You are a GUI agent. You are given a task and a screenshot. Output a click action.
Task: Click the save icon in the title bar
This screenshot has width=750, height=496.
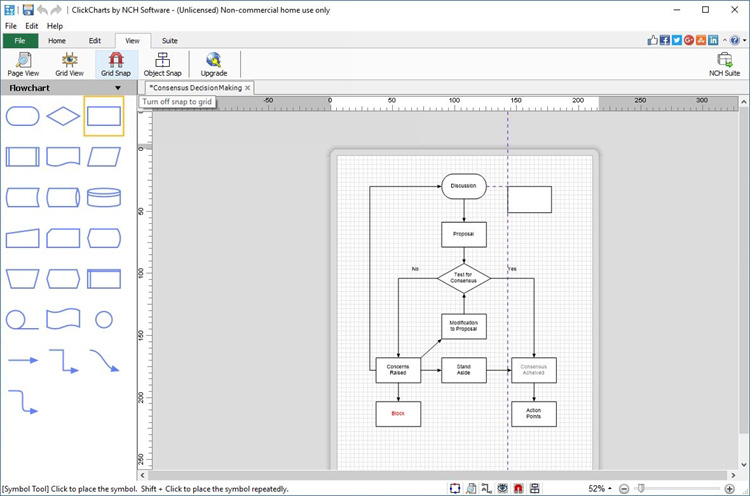27,9
